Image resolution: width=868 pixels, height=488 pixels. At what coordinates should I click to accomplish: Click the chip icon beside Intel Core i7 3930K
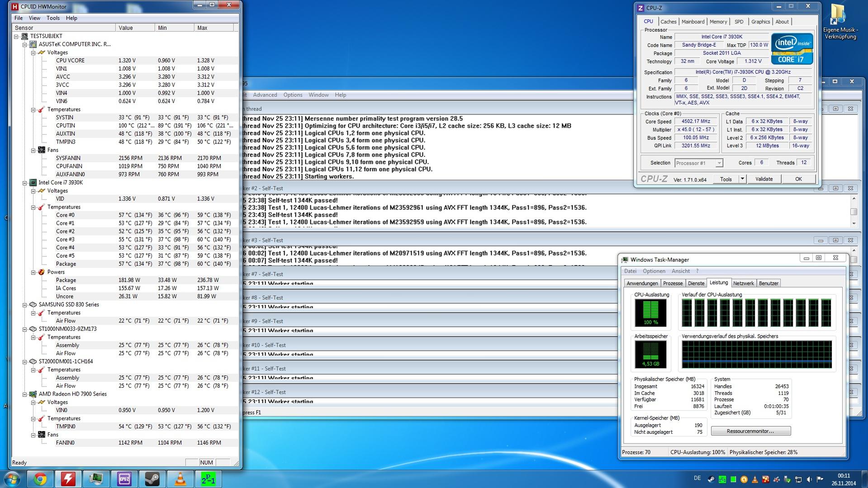(x=33, y=183)
